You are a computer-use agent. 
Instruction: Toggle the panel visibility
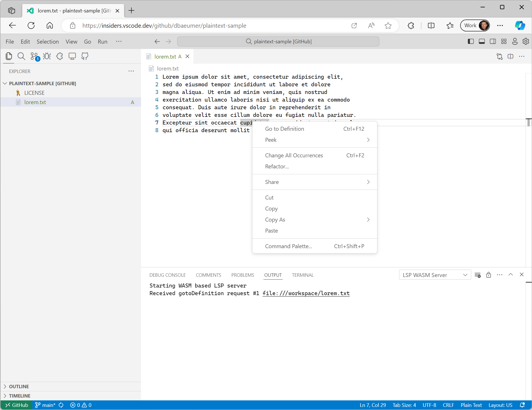tap(482, 41)
